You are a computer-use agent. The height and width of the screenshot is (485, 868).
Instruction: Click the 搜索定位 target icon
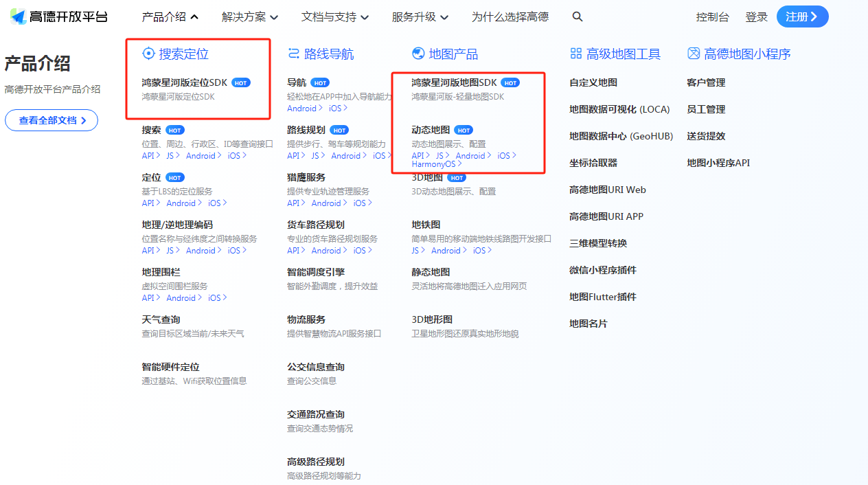coord(148,54)
